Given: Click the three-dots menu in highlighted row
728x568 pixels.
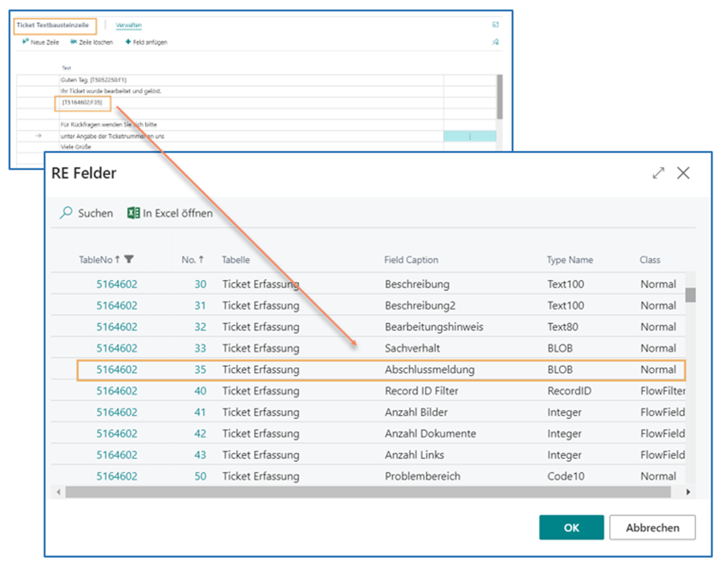Looking at the screenshot, I should pyautogui.click(x=470, y=136).
